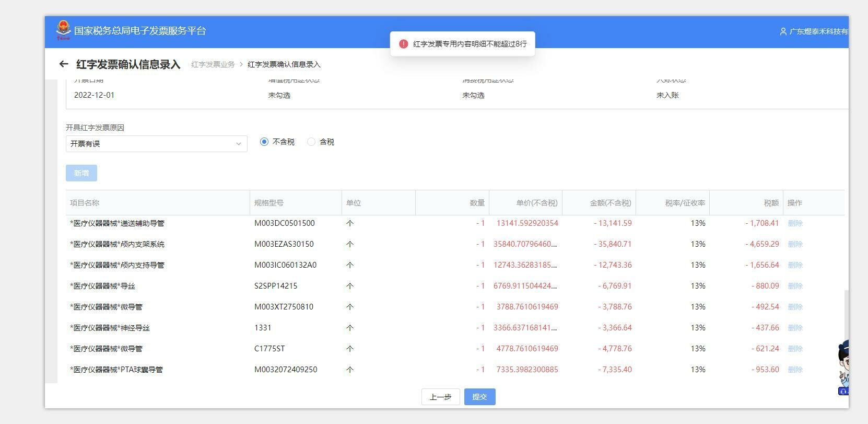Viewport: 868px width, 424px height.
Task: Click the 项目名称 column header
Action: [85, 203]
